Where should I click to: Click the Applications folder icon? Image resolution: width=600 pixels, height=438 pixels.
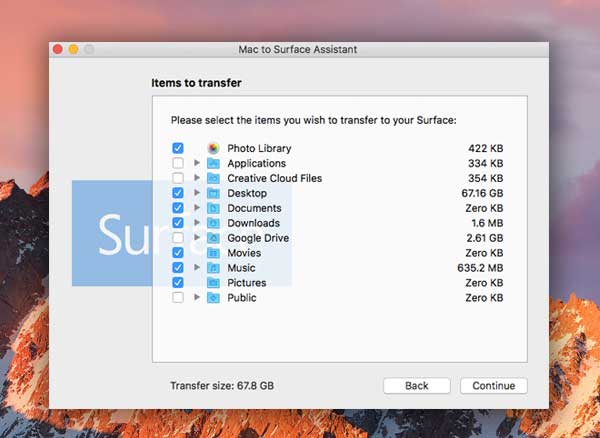[213, 163]
